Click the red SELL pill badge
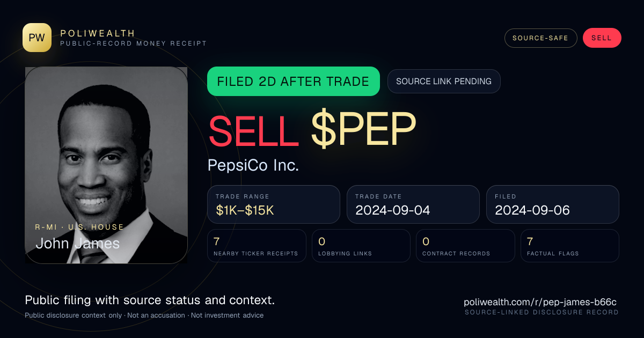Screen dimensions: 644x338 pos(602,38)
